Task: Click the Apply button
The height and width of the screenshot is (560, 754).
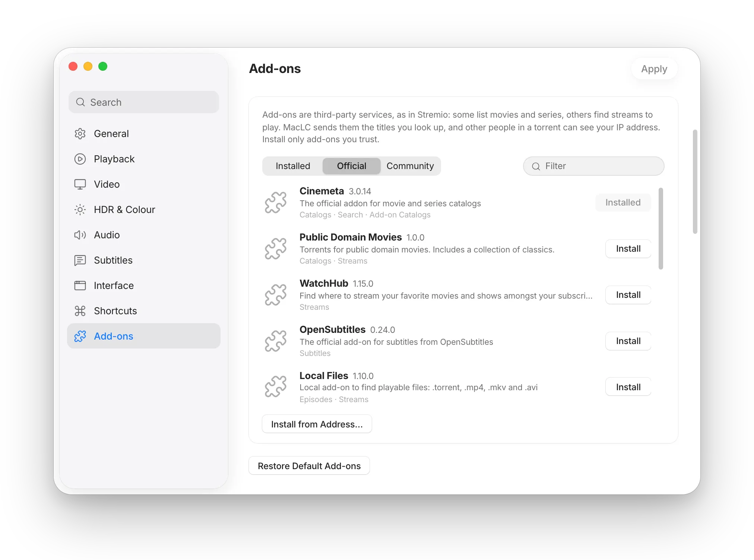Action: click(654, 69)
